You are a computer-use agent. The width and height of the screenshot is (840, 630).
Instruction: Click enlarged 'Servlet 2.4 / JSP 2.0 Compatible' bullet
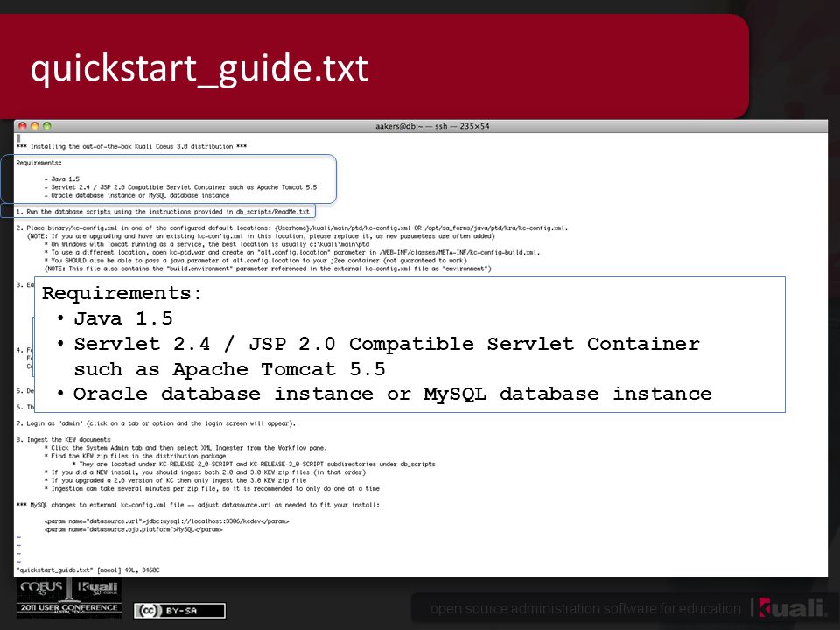click(386, 343)
